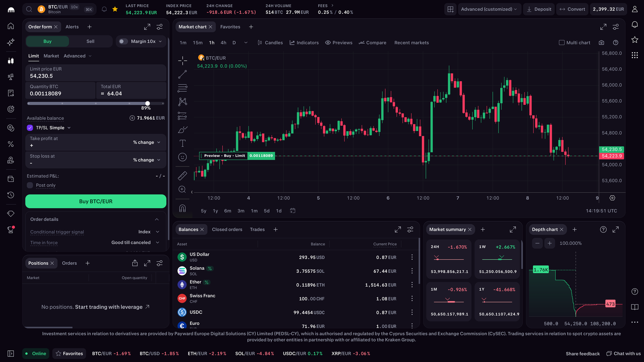The width and height of the screenshot is (644, 362).
Task: Expand the Market chart panel to fullscreen
Action: click(603, 27)
